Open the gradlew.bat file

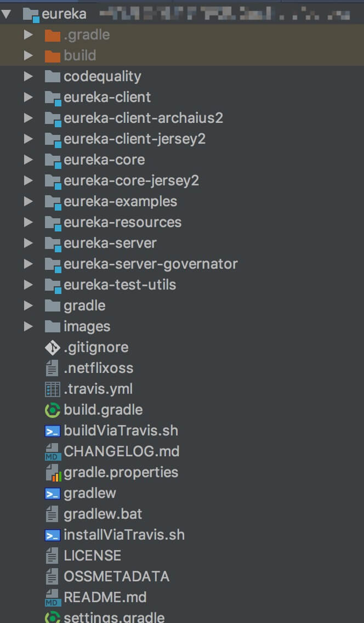[x=103, y=514]
